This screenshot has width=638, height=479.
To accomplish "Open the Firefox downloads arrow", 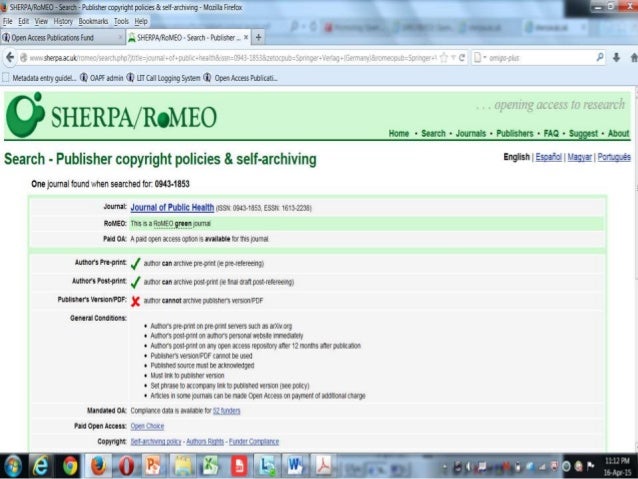I will click(x=616, y=58).
